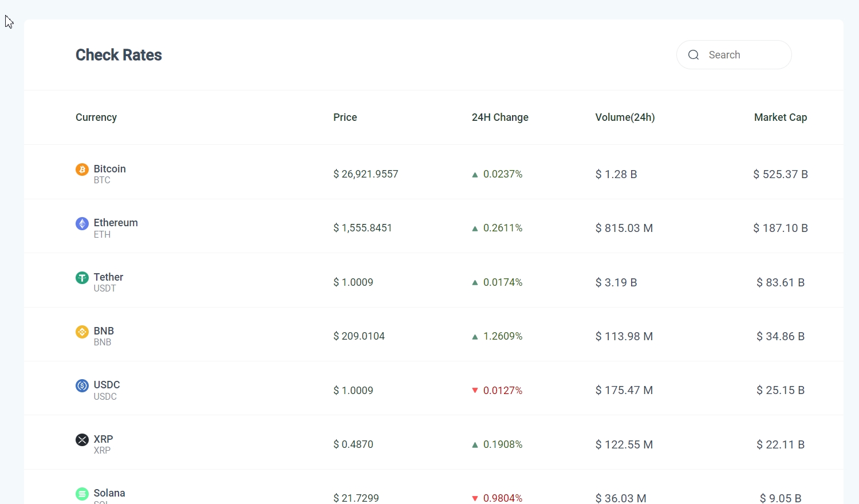
Task: Click market cap $ 25.15 B
Action: (781, 391)
